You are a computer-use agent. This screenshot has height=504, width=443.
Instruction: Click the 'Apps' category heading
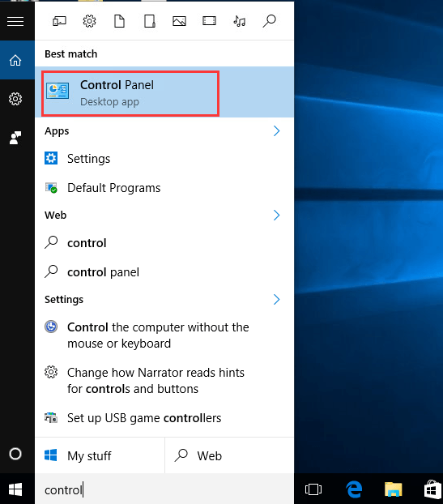tap(57, 131)
